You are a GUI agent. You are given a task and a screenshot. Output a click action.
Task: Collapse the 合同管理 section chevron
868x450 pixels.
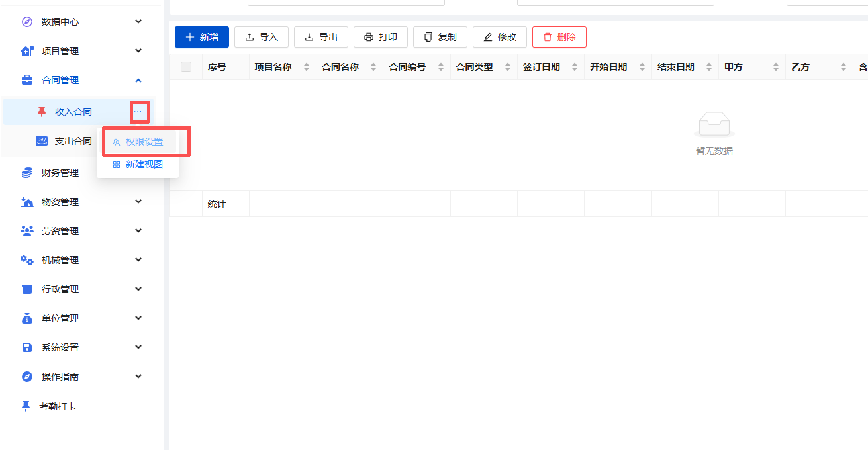138,79
